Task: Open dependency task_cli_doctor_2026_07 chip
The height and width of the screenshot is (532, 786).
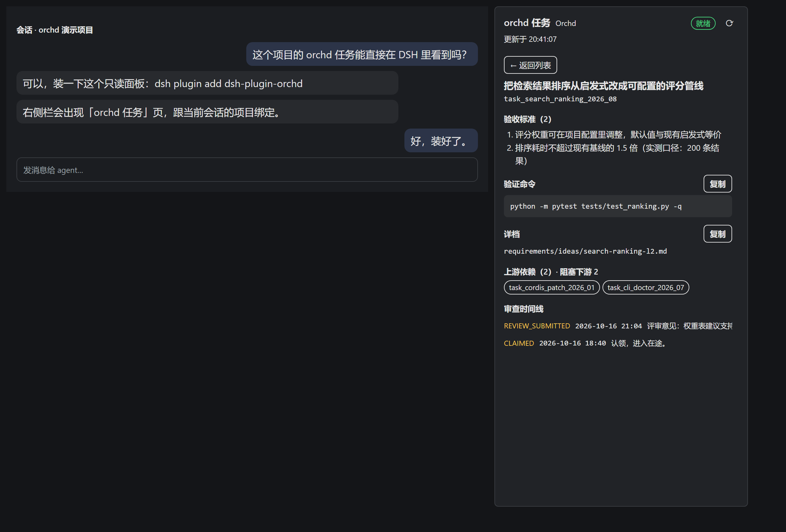Action: (645, 287)
